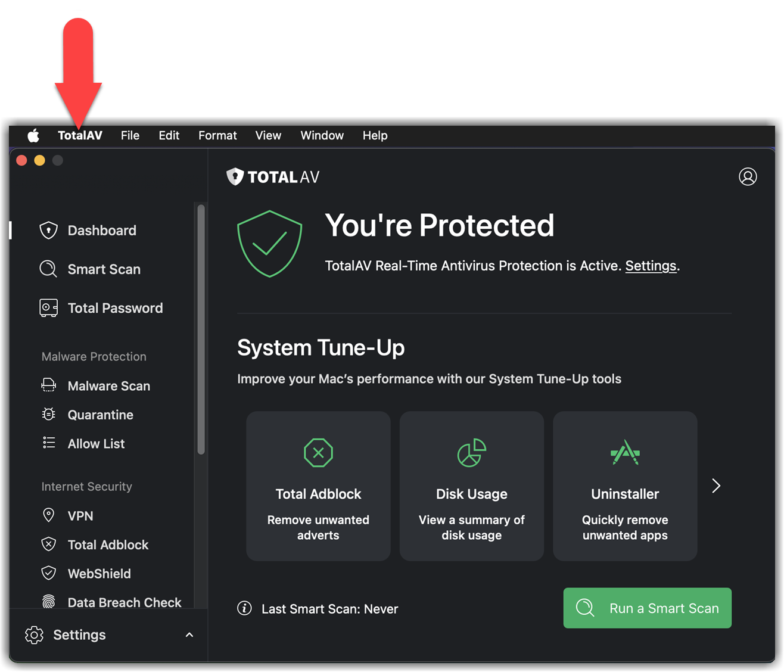Select the Total Password safe icon
The height and width of the screenshot is (672, 784).
[48, 308]
